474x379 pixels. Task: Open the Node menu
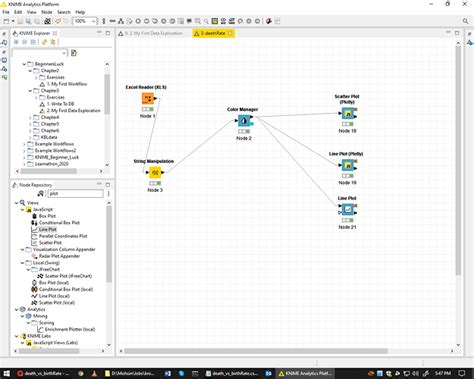[x=47, y=12]
